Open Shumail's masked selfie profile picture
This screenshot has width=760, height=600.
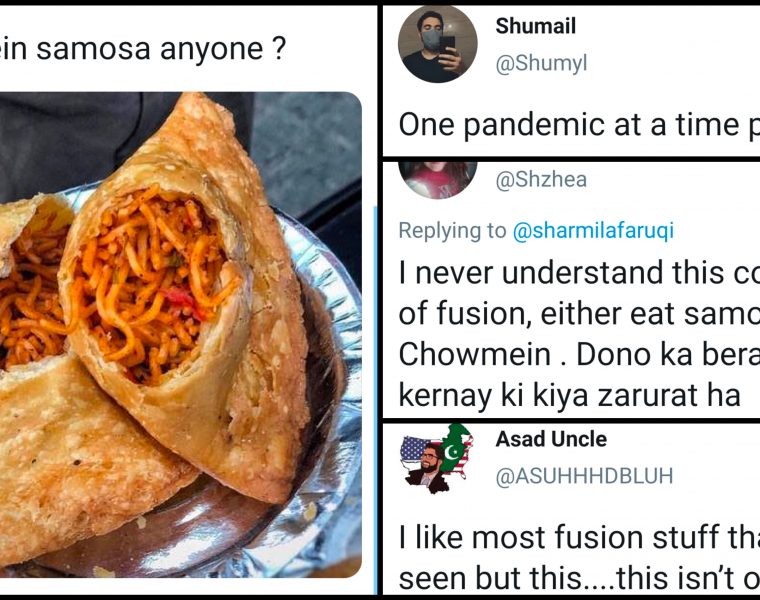pos(438,44)
